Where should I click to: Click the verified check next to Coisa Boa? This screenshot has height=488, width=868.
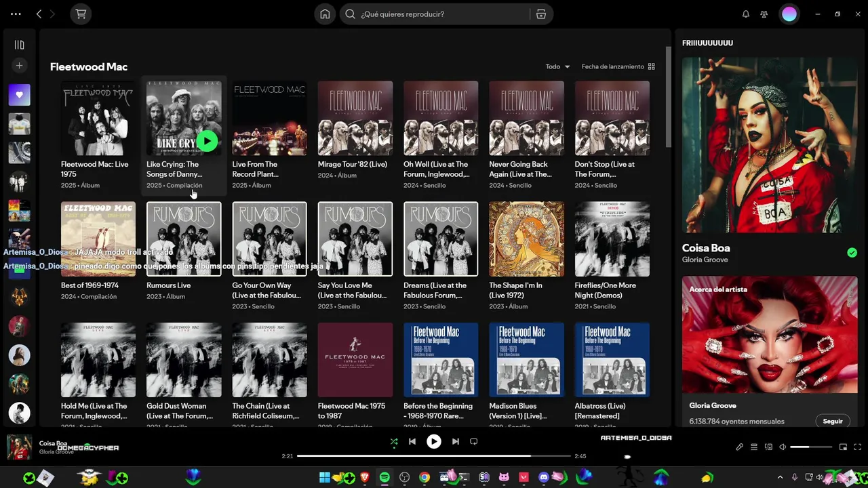(852, 253)
